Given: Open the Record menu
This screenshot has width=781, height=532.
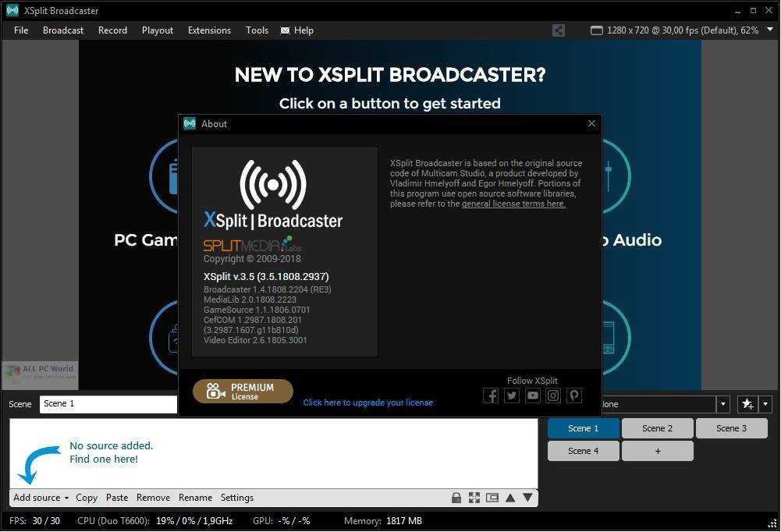Looking at the screenshot, I should tap(112, 30).
